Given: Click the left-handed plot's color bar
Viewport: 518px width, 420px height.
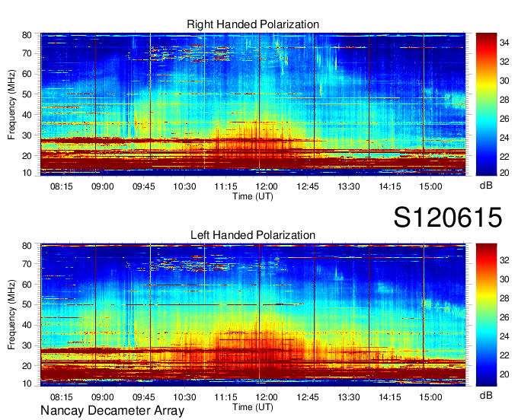Looking at the screenshot, I should pos(486,314).
